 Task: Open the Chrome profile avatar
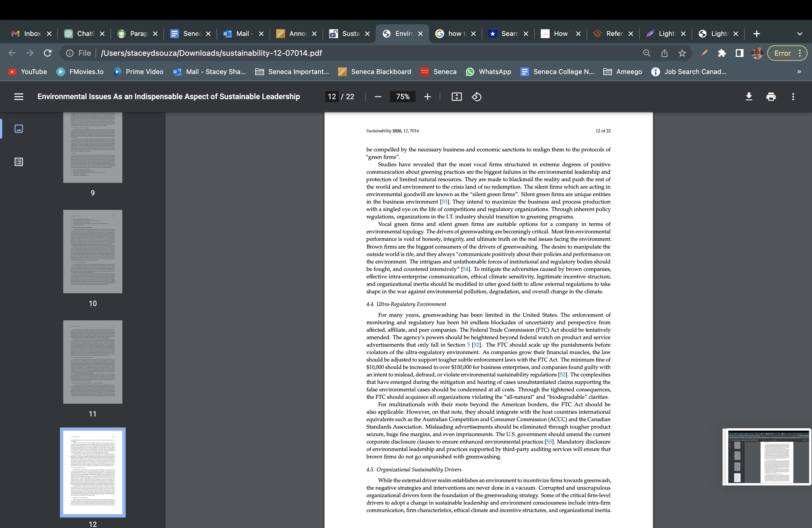pyautogui.click(x=757, y=53)
